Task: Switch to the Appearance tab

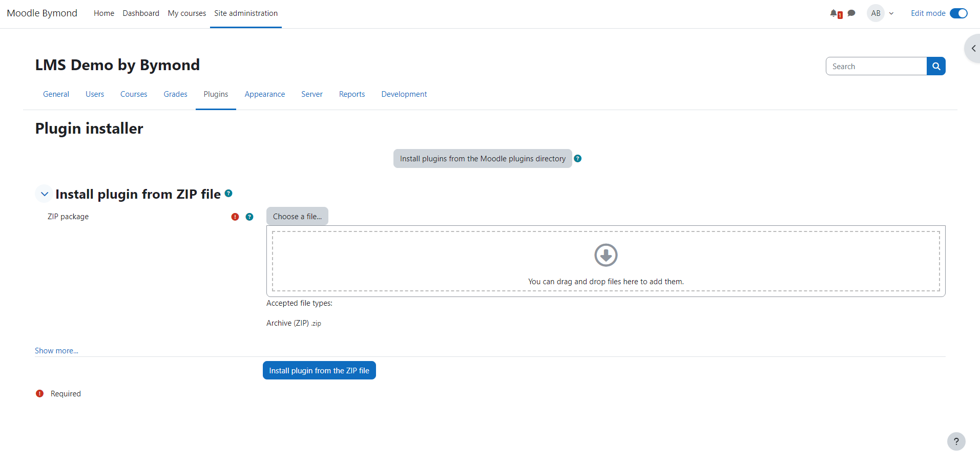Action: pyautogui.click(x=265, y=94)
